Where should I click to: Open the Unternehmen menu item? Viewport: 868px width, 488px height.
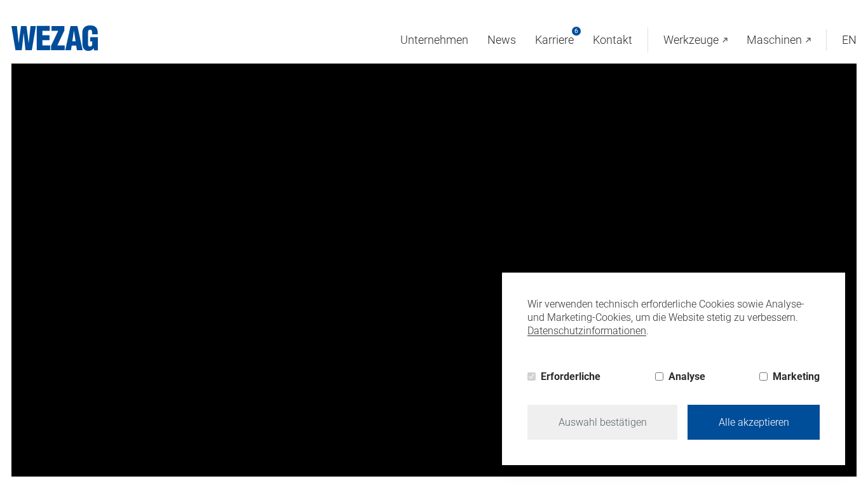[x=434, y=40]
